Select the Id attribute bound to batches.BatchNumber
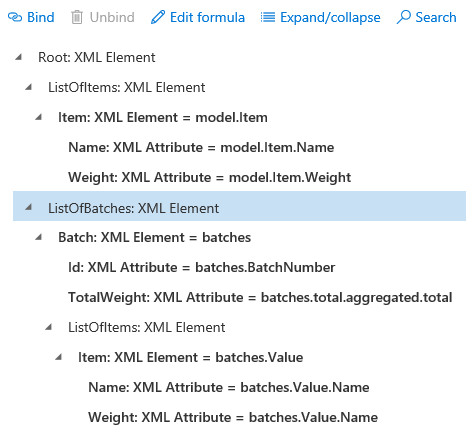This screenshot has height=438, width=466. pyautogui.click(x=201, y=267)
